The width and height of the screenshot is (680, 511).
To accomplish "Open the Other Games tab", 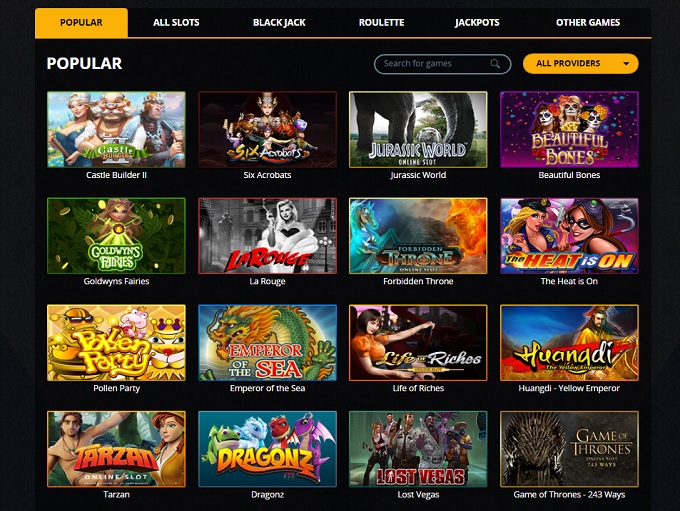I will point(588,23).
